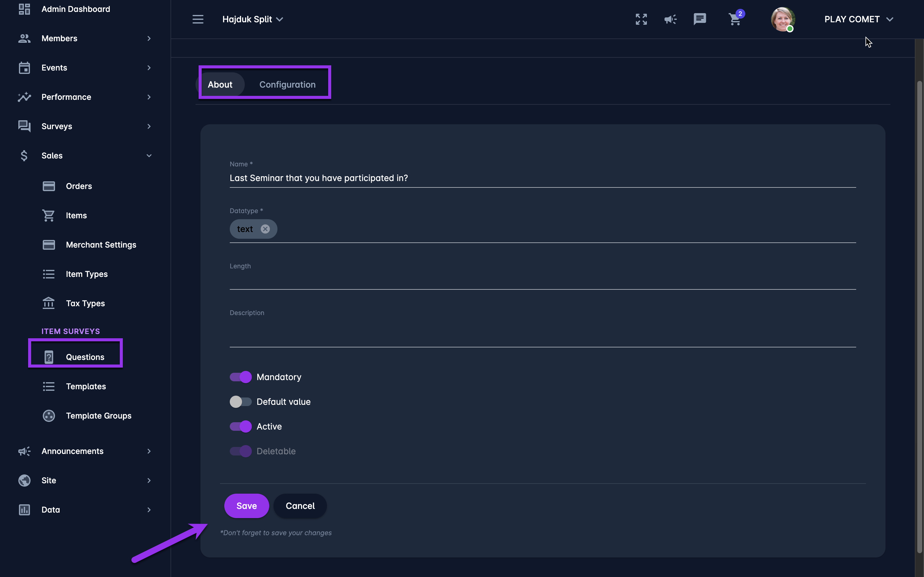Click into the Length input field

[542, 281]
